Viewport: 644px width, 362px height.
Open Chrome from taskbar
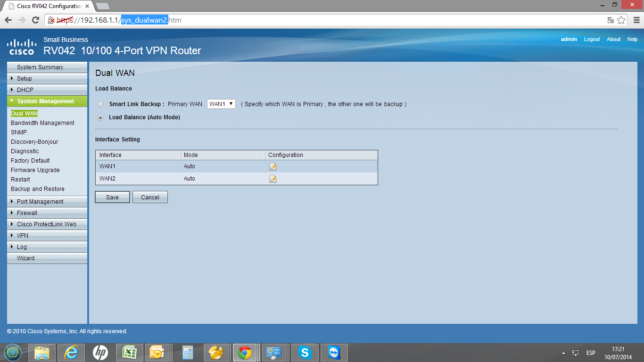[x=244, y=352]
